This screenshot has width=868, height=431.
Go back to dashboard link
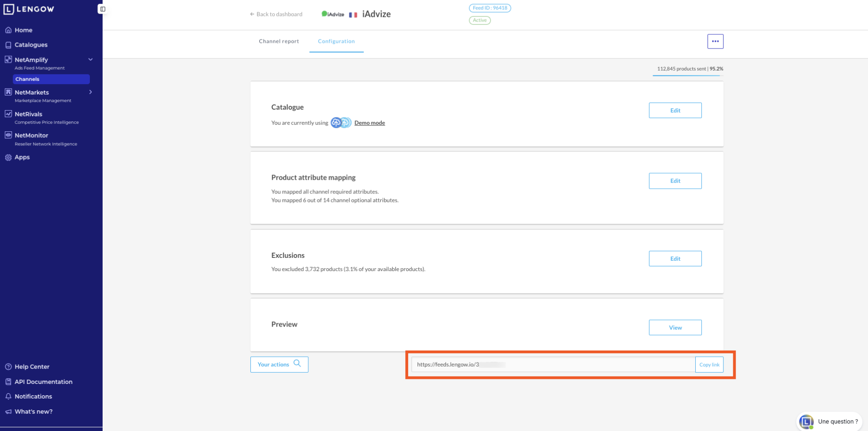click(276, 14)
